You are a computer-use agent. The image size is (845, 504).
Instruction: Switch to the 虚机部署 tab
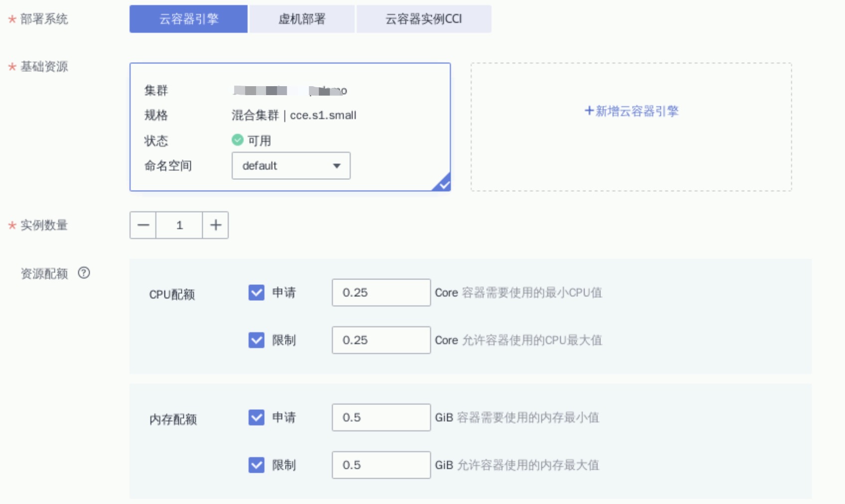click(301, 19)
